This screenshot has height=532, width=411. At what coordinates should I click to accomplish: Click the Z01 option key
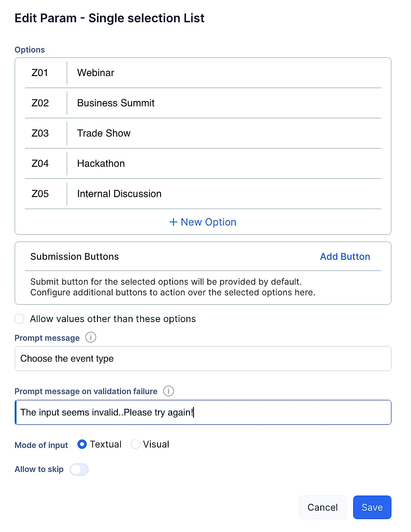click(40, 73)
